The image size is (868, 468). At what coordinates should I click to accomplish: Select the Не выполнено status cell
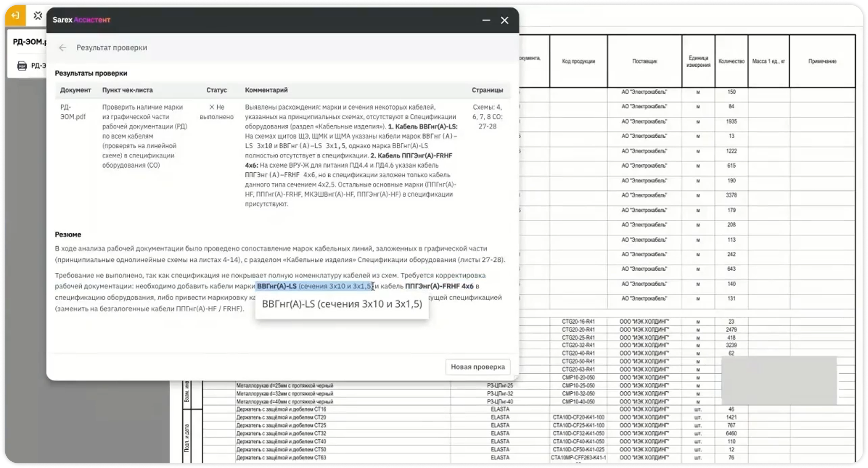tap(217, 112)
